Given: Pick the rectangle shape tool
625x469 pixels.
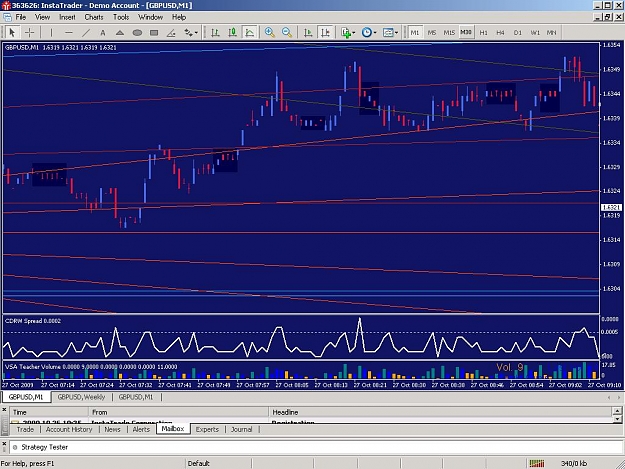Looking at the screenshot, I should [154, 33].
